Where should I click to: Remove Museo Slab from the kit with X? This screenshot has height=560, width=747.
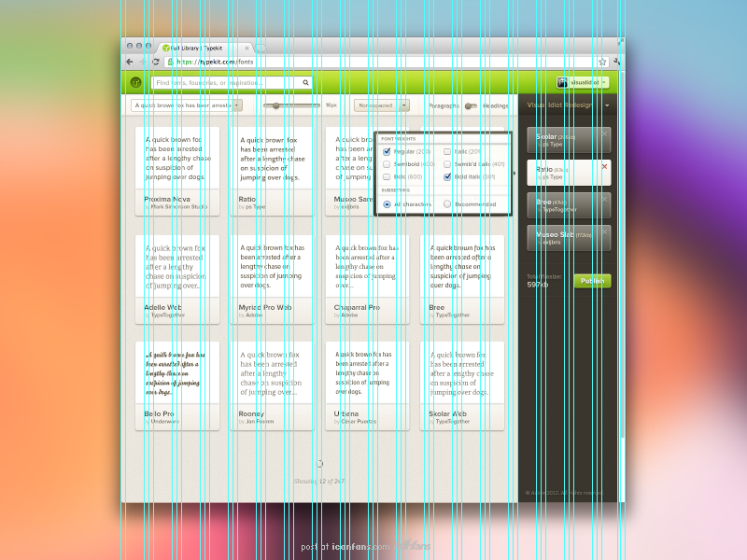tap(604, 231)
